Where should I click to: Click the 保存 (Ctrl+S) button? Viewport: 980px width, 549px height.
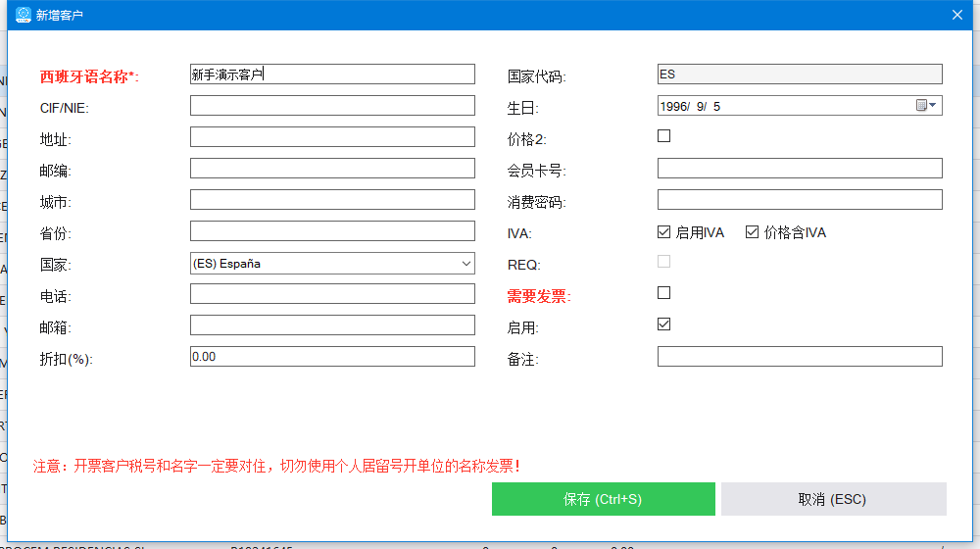pos(603,499)
